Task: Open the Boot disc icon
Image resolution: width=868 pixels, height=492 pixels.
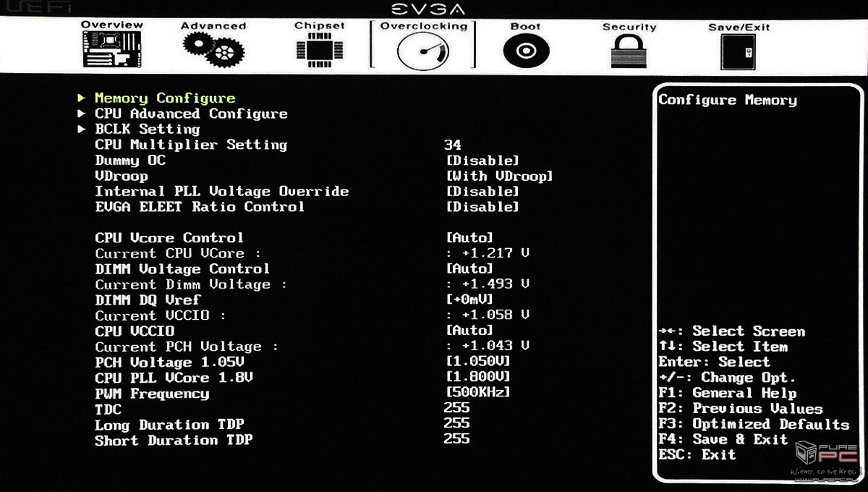Action: pyautogui.click(x=526, y=51)
